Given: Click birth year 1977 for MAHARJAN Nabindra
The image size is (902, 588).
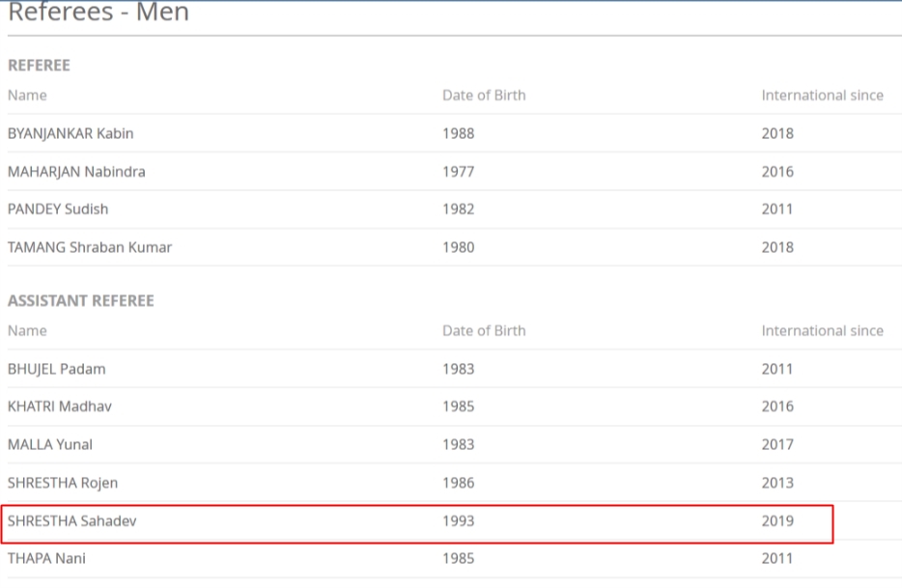Looking at the screenshot, I should (459, 172).
